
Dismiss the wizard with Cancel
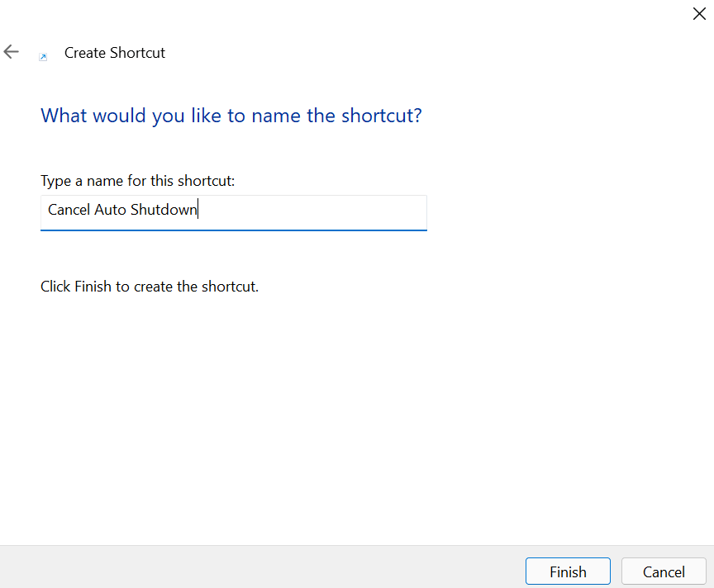coord(664,571)
